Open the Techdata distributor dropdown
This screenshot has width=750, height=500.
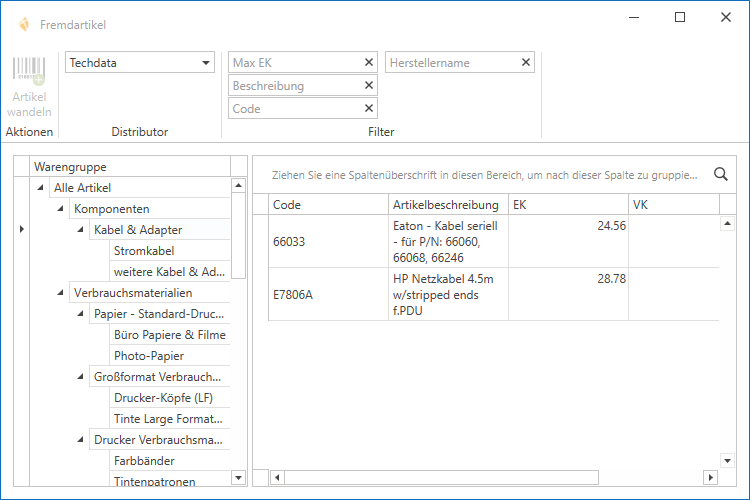[x=206, y=63]
